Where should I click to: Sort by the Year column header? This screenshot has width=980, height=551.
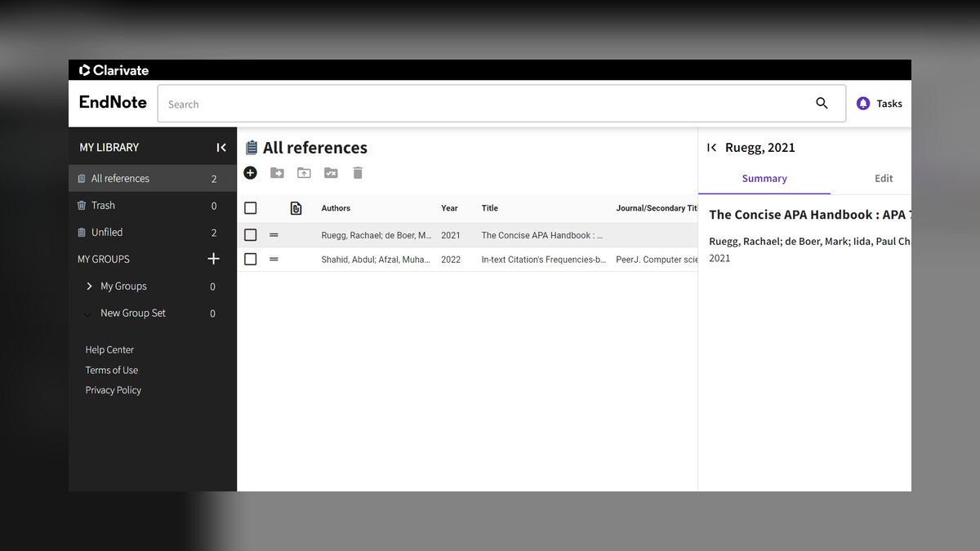pyautogui.click(x=450, y=208)
